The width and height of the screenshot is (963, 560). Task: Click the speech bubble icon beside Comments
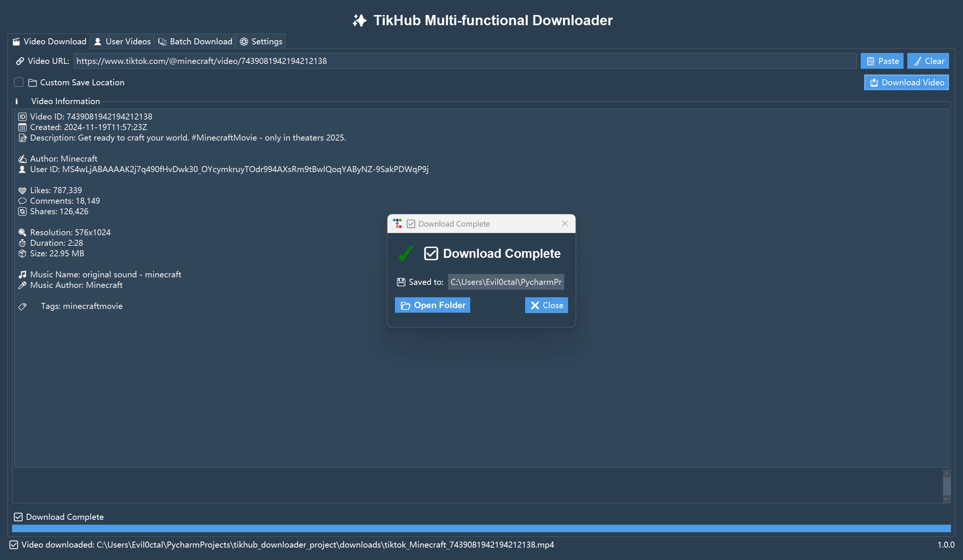click(x=23, y=201)
